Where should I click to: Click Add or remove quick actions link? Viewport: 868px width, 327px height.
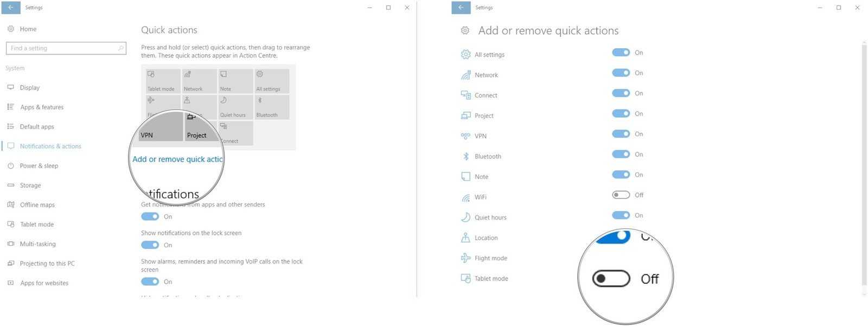[x=177, y=159]
